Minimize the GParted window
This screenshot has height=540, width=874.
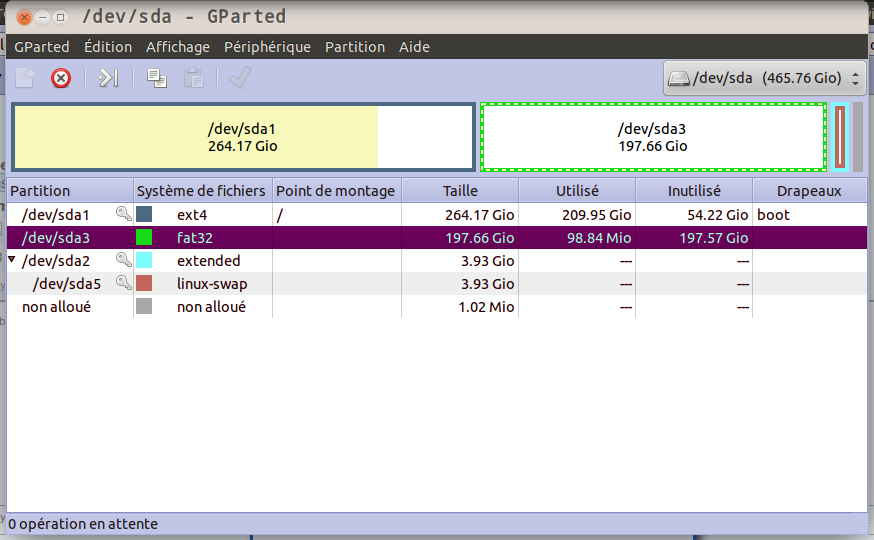pyautogui.click(x=42, y=17)
